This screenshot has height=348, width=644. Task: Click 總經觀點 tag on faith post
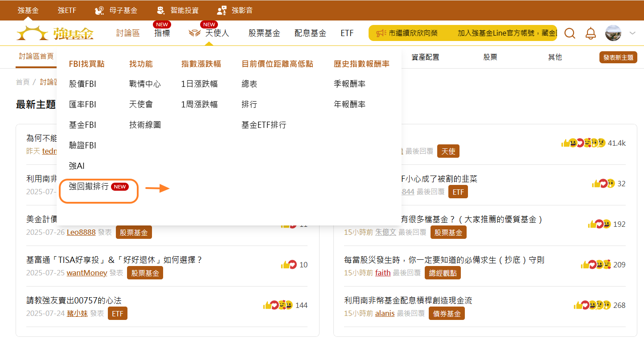(443, 273)
